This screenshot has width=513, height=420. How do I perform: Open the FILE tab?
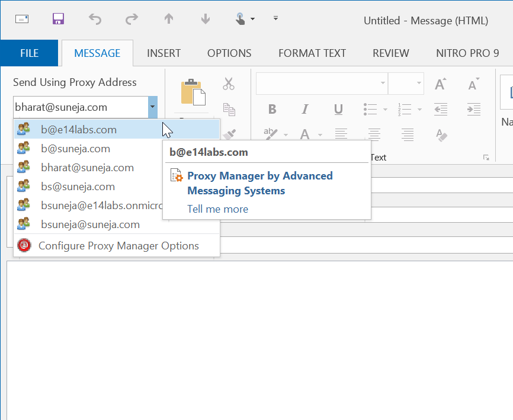(29, 53)
